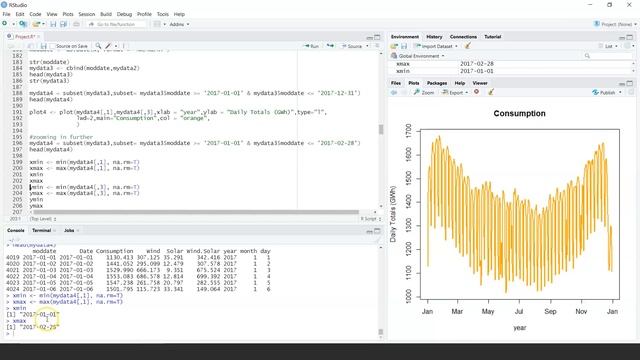Image resolution: width=640 pixels, height=360 pixels.
Task: Select the Project.R editor tab
Action: [24, 37]
